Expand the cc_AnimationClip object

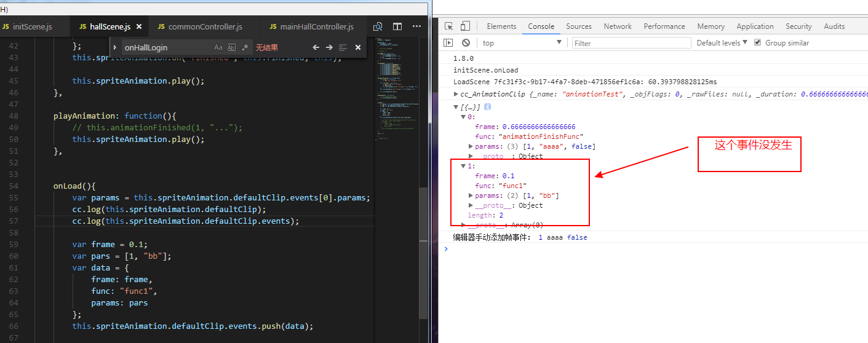pos(456,94)
